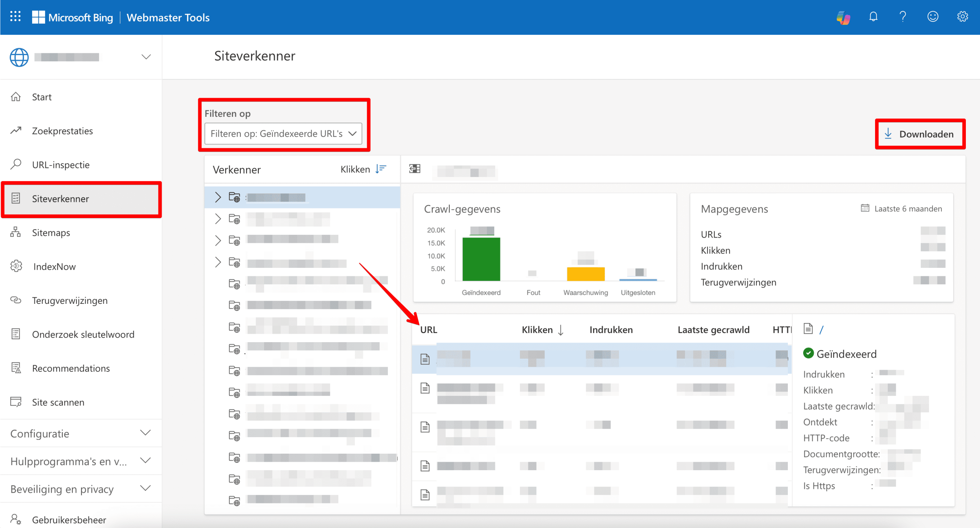
Task: Go to Sitemaps in the sidebar
Action: pyautogui.click(x=51, y=233)
